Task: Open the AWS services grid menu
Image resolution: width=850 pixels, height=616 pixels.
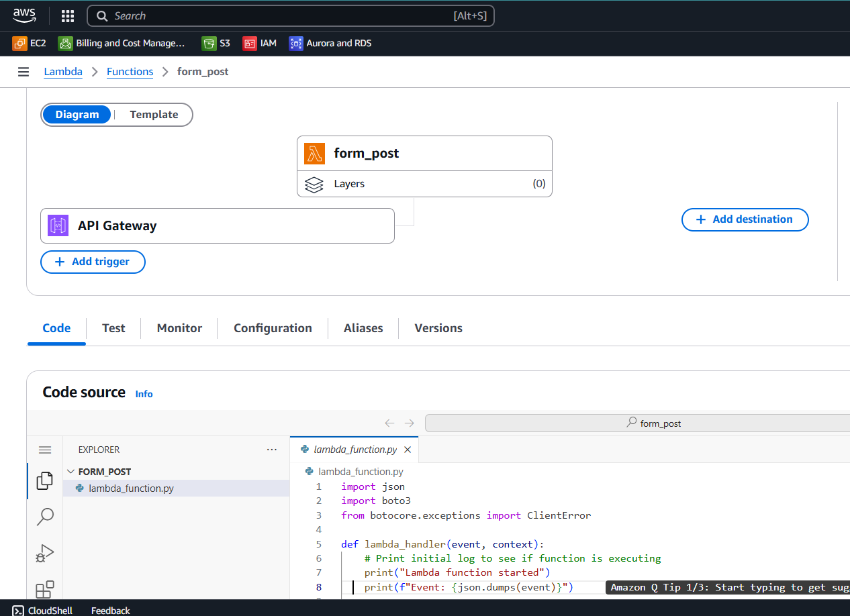Action: 68,16
